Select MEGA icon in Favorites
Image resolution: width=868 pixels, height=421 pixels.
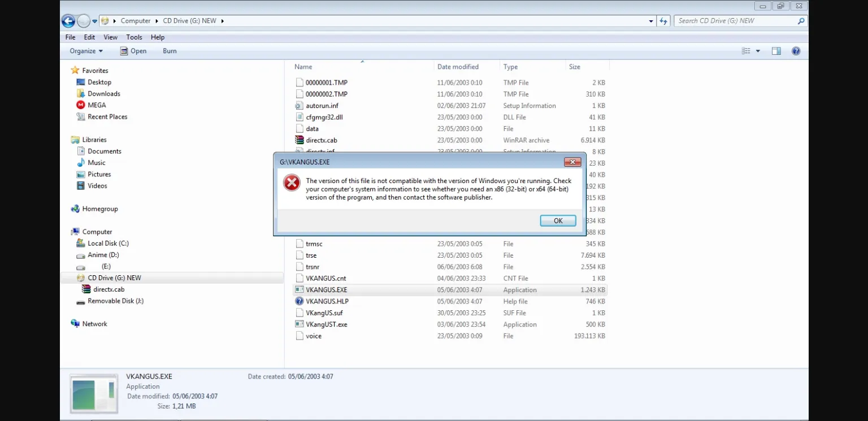click(x=81, y=105)
